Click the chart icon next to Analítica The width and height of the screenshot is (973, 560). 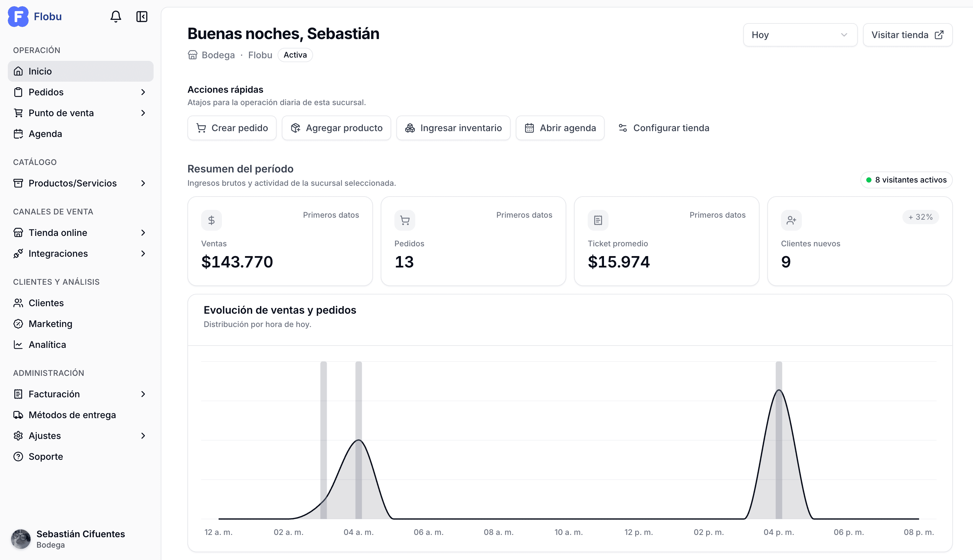[18, 345]
